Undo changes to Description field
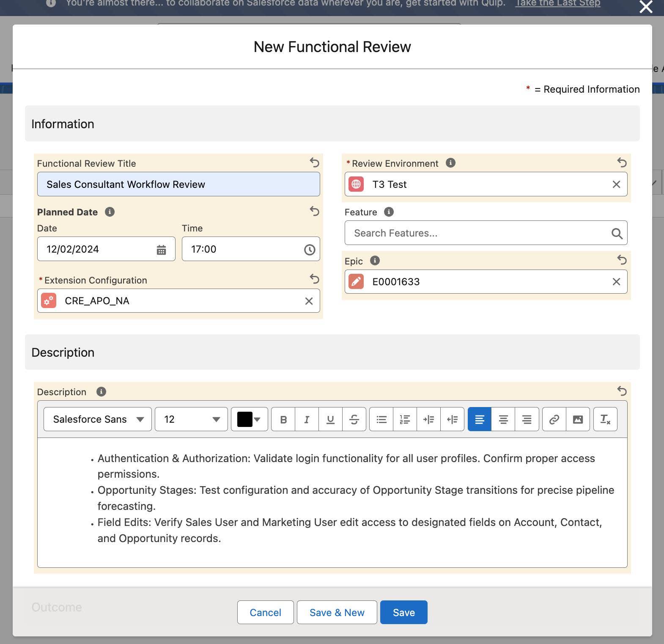Image resolution: width=664 pixels, height=644 pixels. coord(622,391)
